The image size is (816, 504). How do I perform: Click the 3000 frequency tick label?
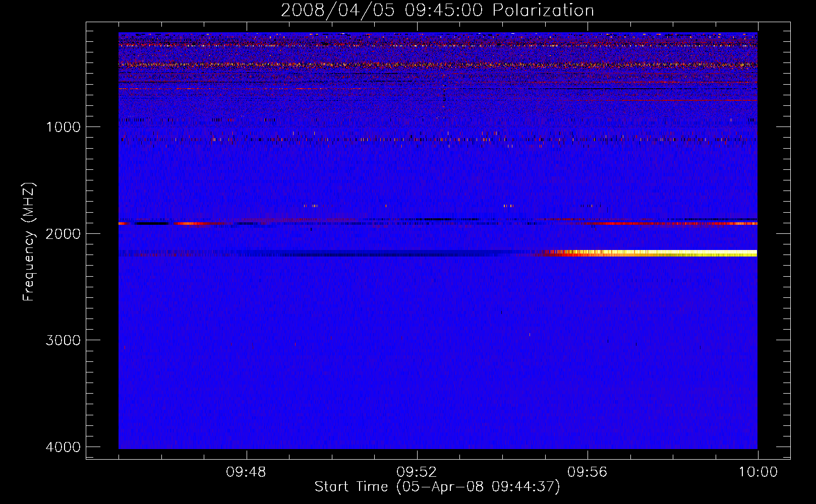tap(63, 340)
